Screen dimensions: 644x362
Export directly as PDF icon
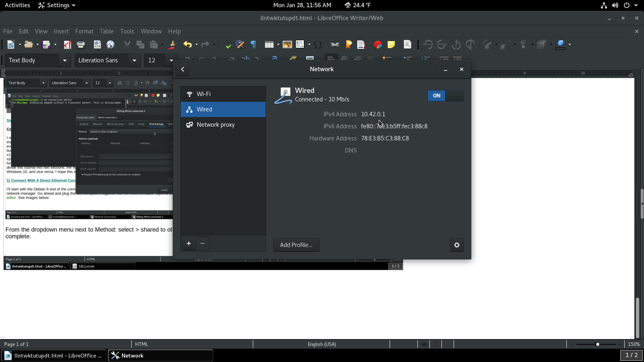coord(67,45)
